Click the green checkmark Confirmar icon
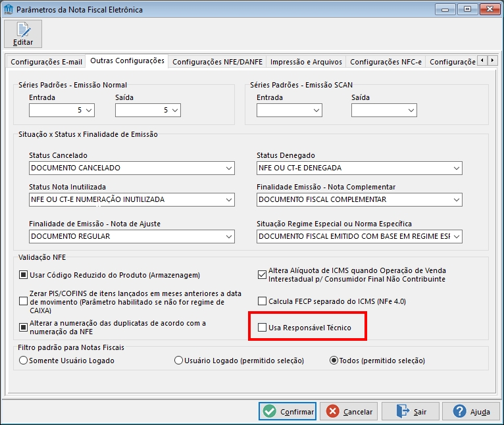Screen dimensions: 504x425 tap(269, 411)
